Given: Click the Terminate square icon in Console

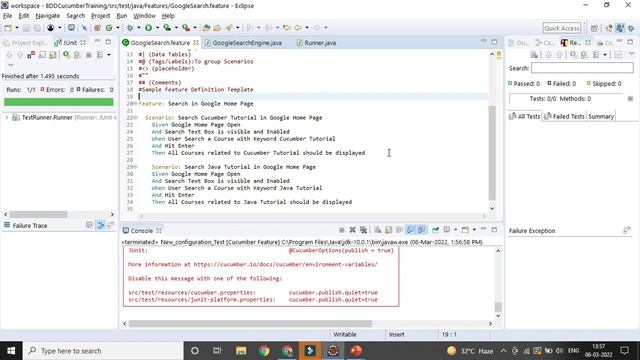Looking at the screenshot, I should click(x=342, y=230).
